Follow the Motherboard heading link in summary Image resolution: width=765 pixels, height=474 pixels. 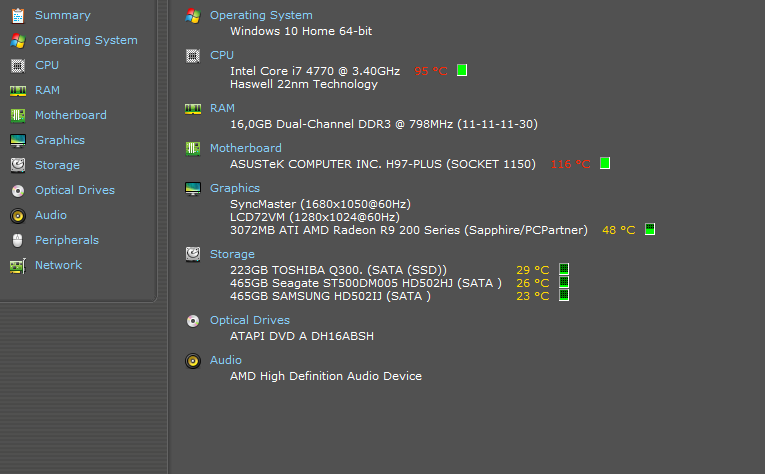pyautogui.click(x=246, y=148)
